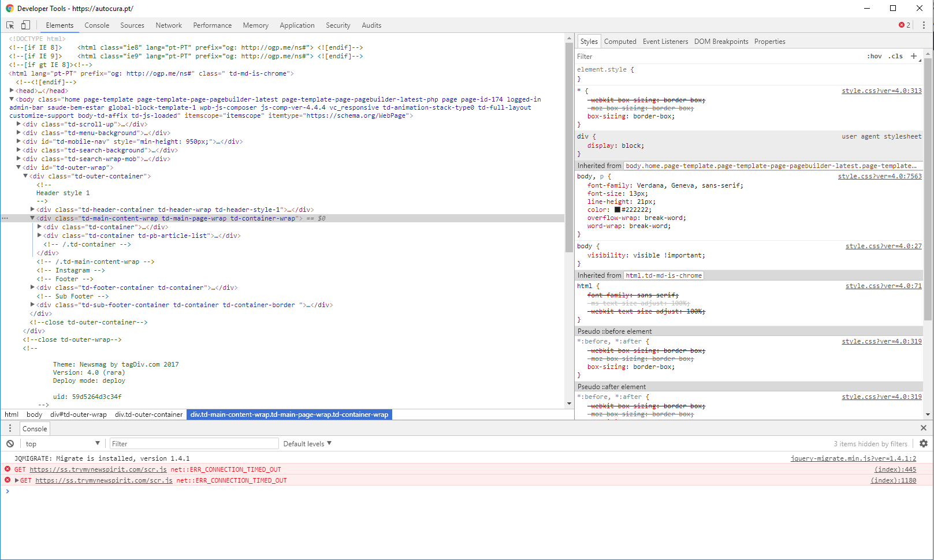Select div.td-outer-container breadcrumb

tap(148, 415)
